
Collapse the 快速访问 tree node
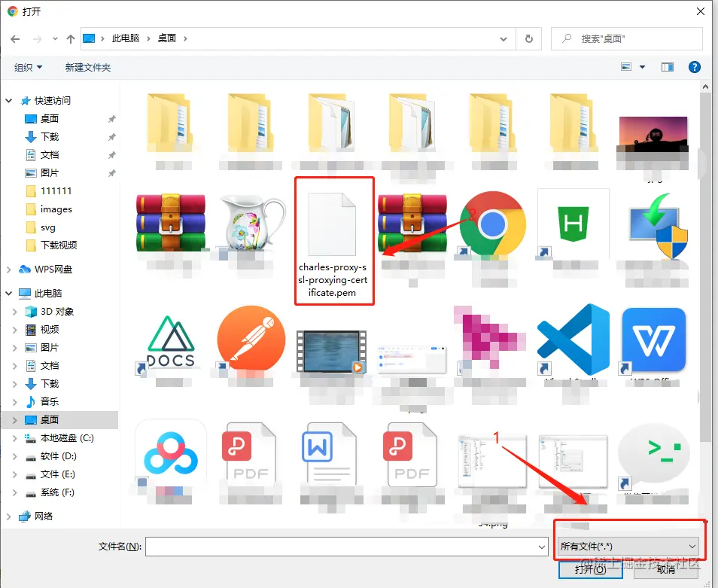[9, 101]
